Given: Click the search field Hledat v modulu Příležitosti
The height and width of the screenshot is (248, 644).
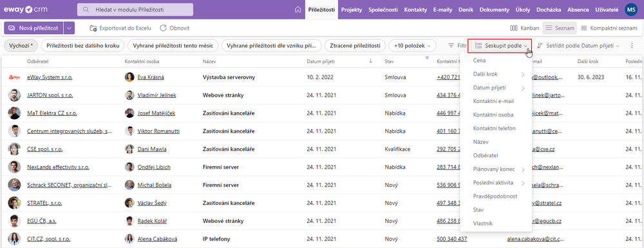Looking at the screenshot, I should [x=135, y=10].
